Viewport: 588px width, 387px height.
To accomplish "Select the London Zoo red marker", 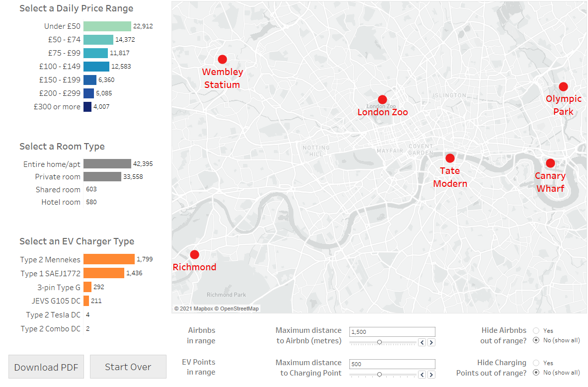I will tap(382, 99).
